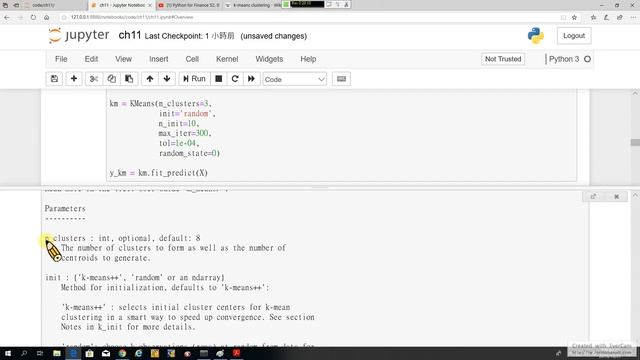Insert a cell below with the plus icon

[x=74, y=79]
